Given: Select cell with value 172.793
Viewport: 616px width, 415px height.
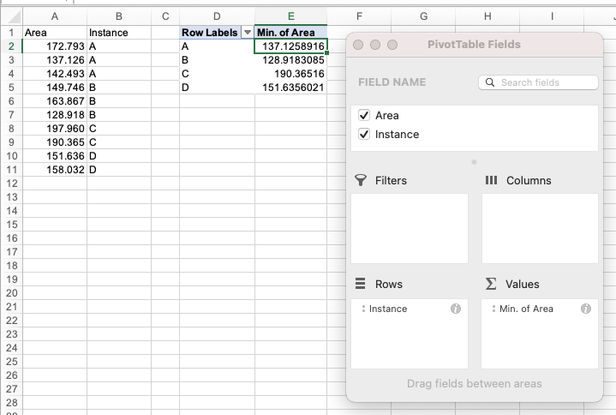Looking at the screenshot, I should [55, 46].
